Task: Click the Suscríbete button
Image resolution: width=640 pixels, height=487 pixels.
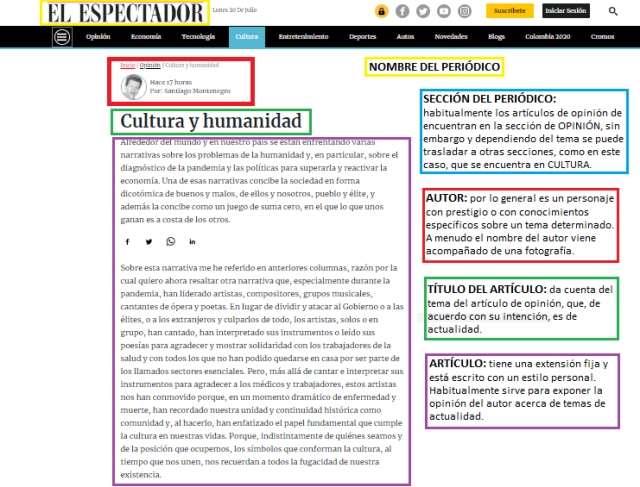Action: tap(509, 11)
